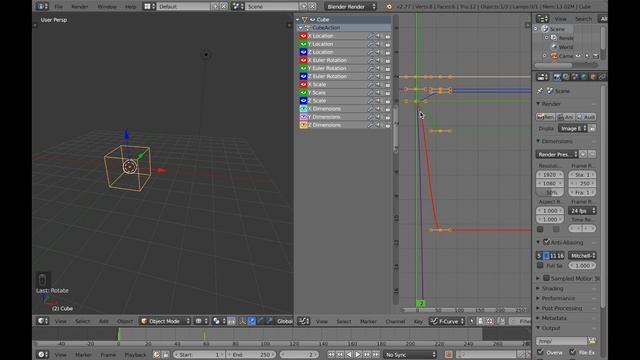This screenshot has height=360, width=640.
Task: Open Properties editor type selector icon
Action: (542, 77)
